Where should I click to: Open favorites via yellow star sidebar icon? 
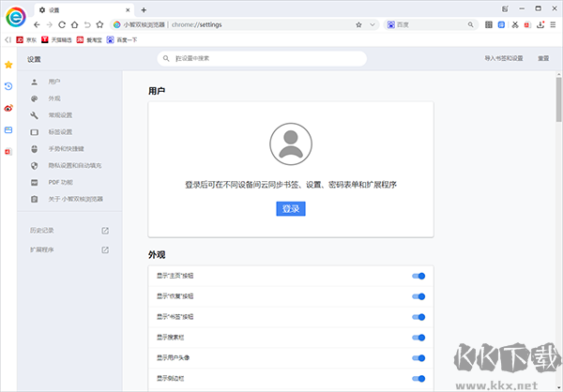click(x=8, y=65)
